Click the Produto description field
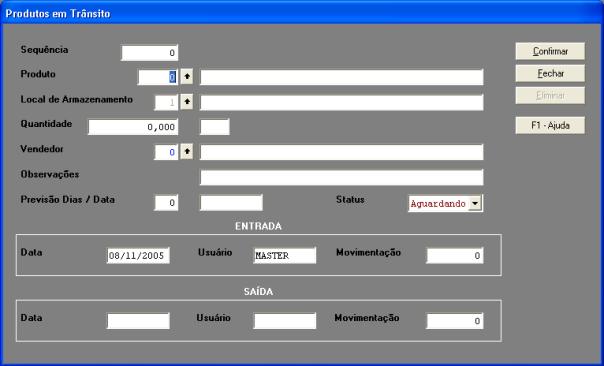This screenshot has width=604, height=366. point(342,77)
